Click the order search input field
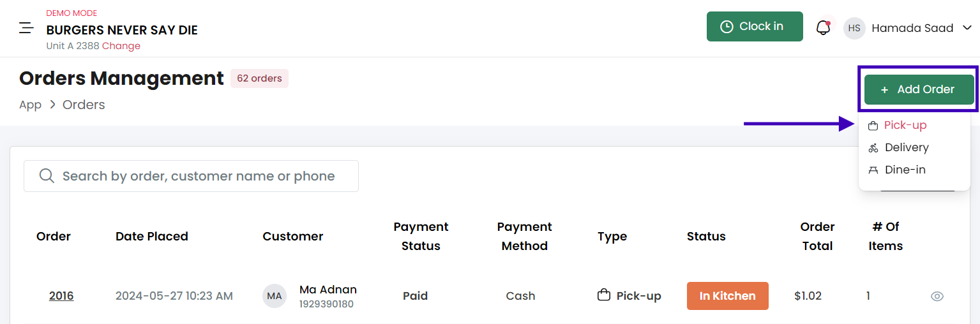Viewport: 980px width, 324px height. pos(191,176)
